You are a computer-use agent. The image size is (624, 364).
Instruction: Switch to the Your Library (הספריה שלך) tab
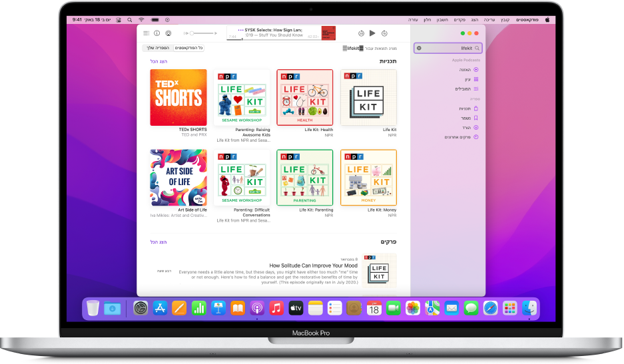point(158,48)
